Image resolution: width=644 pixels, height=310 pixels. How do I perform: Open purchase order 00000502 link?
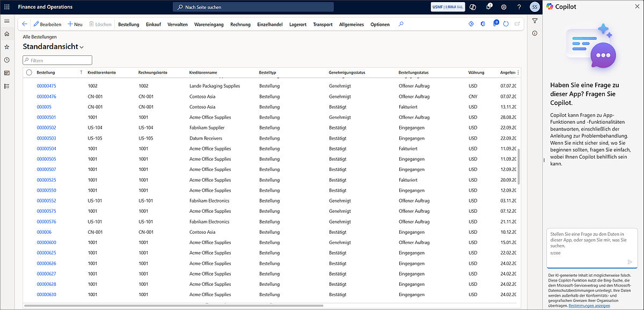[x=46, y=128]
